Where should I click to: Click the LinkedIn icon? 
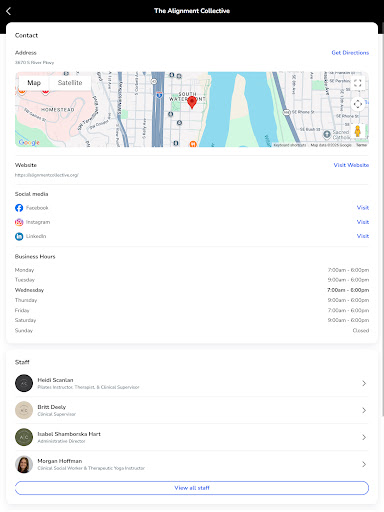pos(19,236)
